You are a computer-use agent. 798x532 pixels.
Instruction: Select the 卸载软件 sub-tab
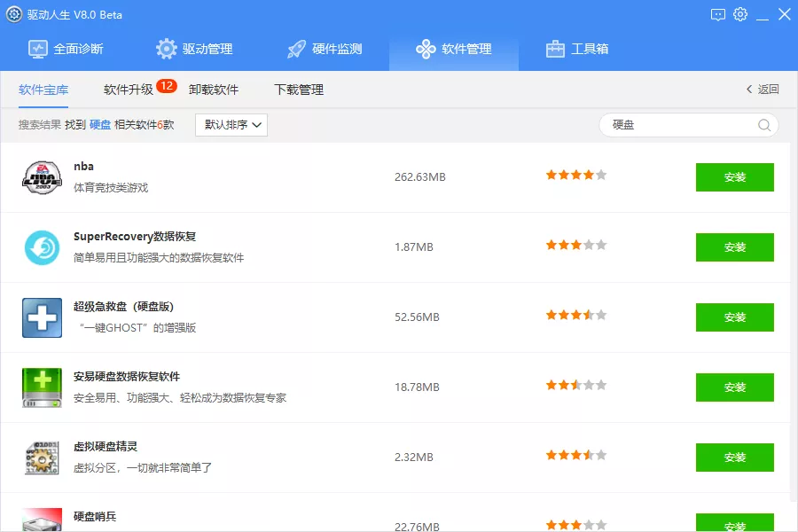click(214, 90)
